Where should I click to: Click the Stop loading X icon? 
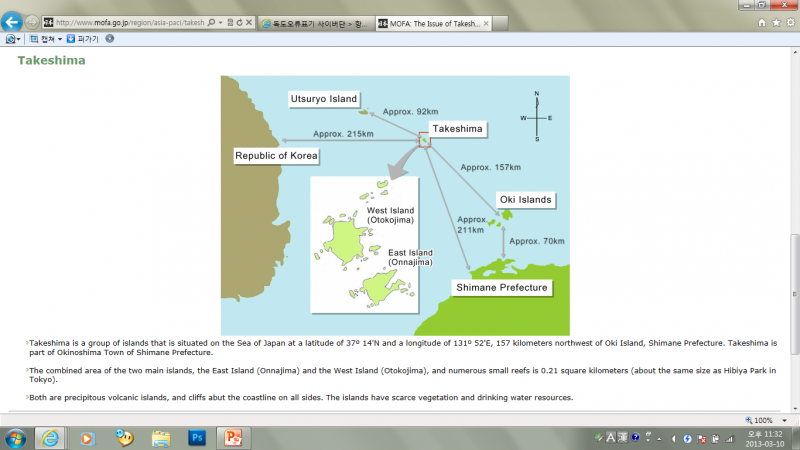[x=250, y=21]
